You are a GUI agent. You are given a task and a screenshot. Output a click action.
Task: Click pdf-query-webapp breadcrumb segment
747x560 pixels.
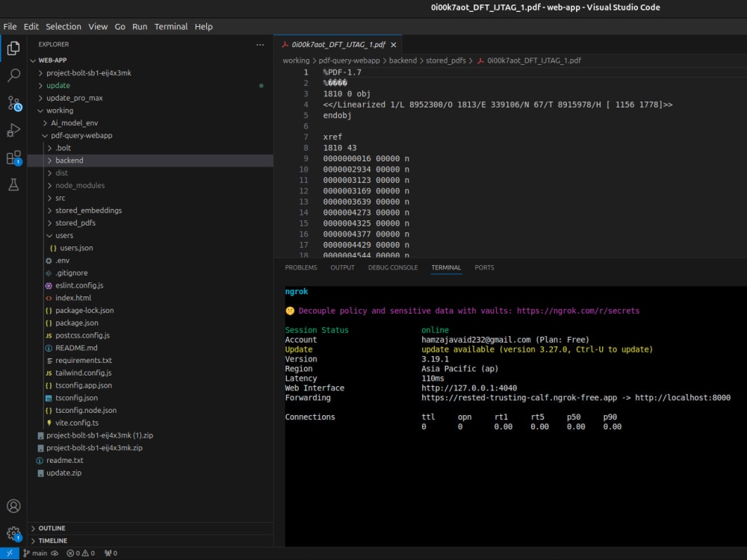point(349,60)
